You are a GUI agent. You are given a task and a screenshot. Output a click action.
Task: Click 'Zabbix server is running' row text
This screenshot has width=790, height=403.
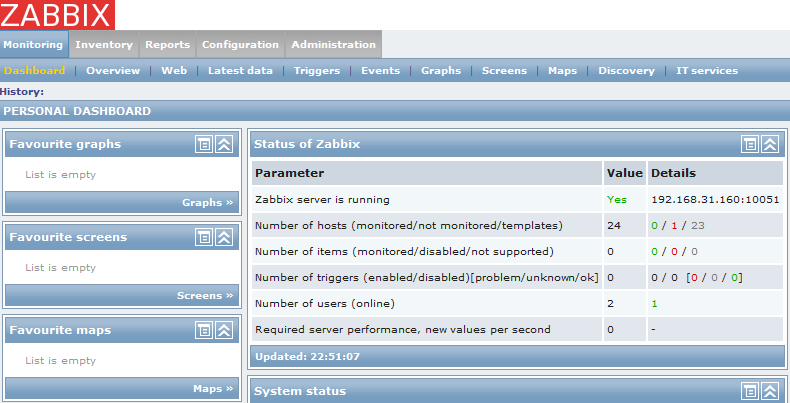pos(322,199)
